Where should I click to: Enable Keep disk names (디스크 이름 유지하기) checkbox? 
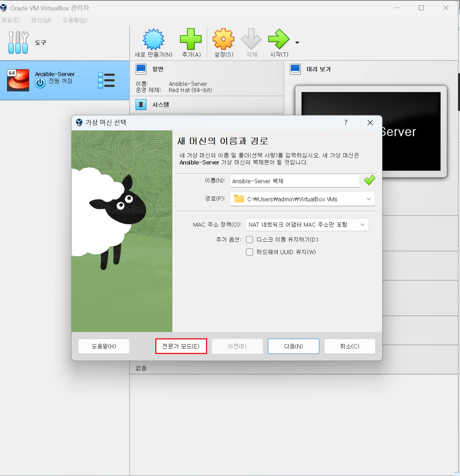point(249,240)
